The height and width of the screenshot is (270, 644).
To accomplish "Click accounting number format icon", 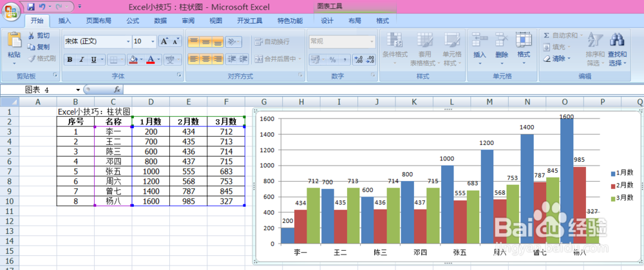I will [315, 59].
